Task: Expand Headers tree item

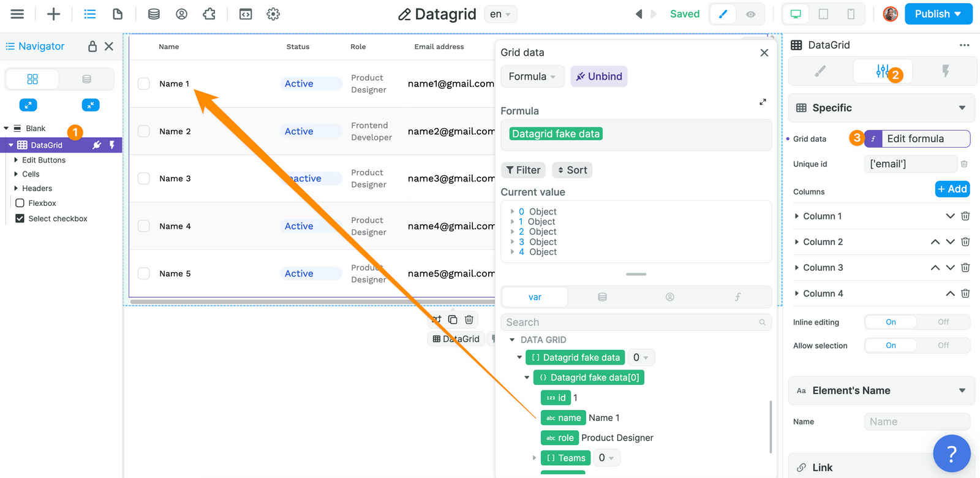Action: 16,188
